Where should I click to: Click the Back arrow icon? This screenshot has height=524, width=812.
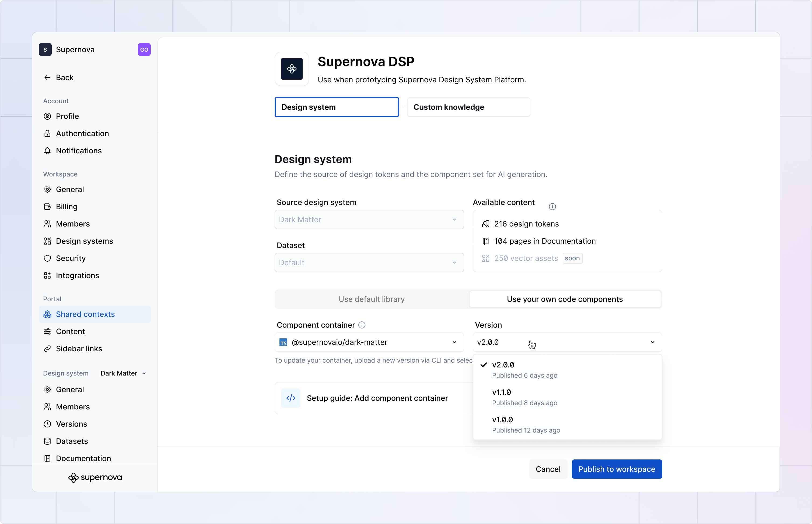point(47,77)
